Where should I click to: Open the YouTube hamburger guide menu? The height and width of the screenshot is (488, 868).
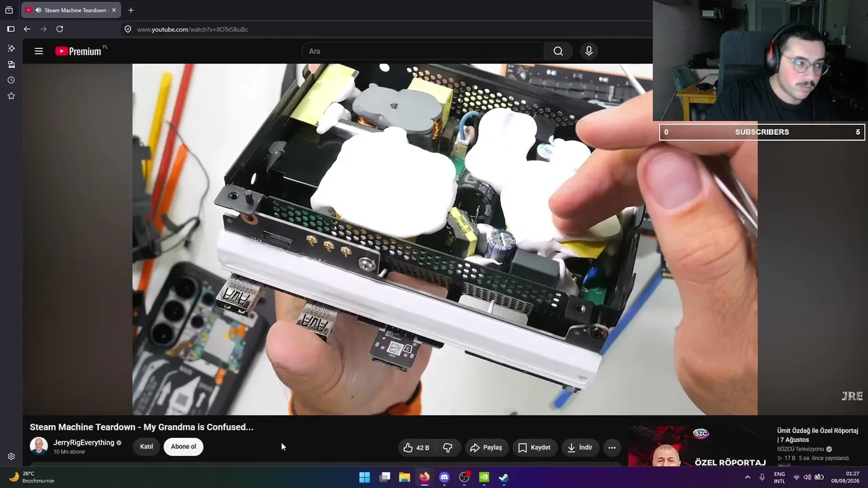[x=39, y=51]
